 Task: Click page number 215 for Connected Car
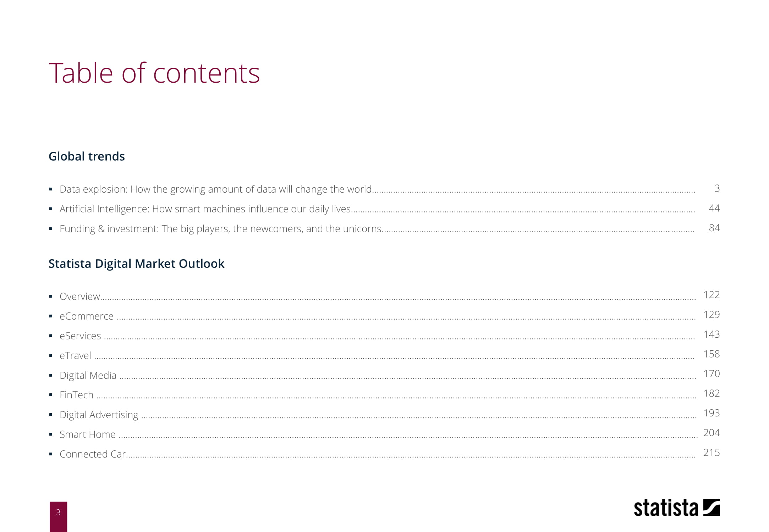point(711,453)
